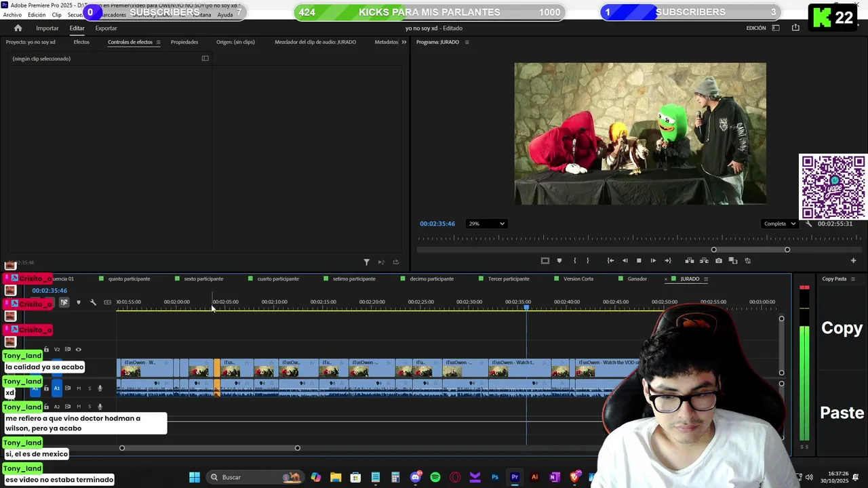Export frame with camera icon

[x=719, y=260]
